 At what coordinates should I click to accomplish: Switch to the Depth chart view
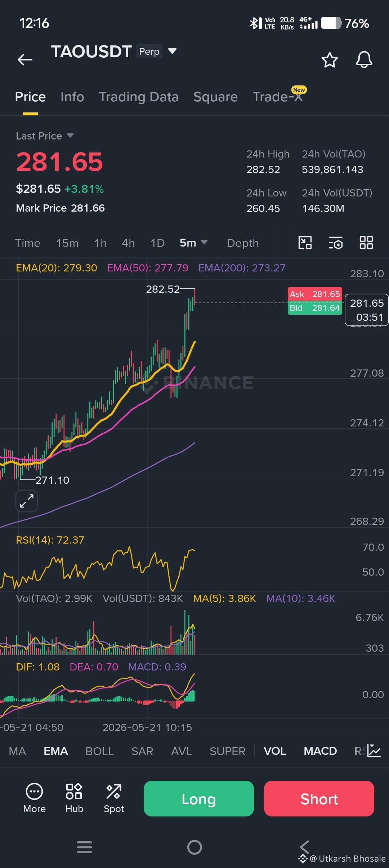click(x=243, y=243)
